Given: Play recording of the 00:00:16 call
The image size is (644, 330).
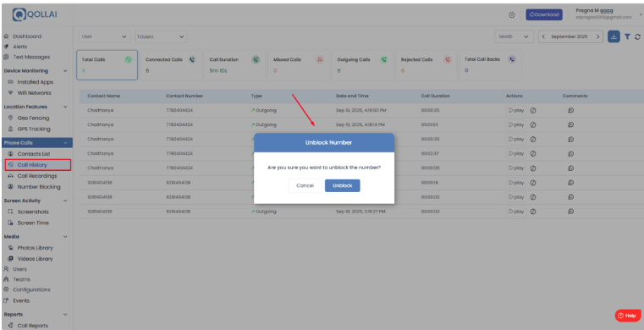Looking at the screenshot, I should pyautogui.click(x=516, y=183).
